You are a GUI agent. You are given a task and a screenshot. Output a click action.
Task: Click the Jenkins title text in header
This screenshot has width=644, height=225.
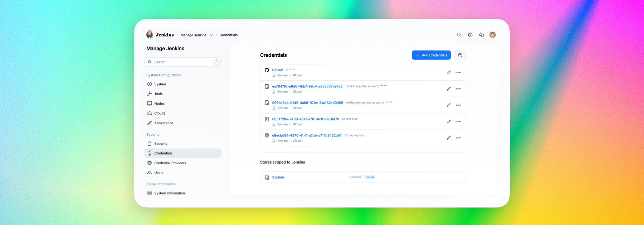pos(165,35)
